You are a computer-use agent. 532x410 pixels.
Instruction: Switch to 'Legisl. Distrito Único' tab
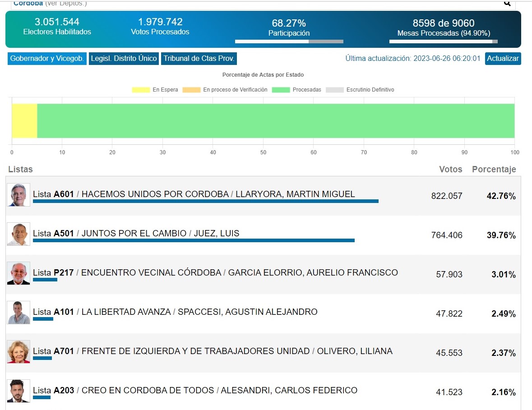(124, 59)
